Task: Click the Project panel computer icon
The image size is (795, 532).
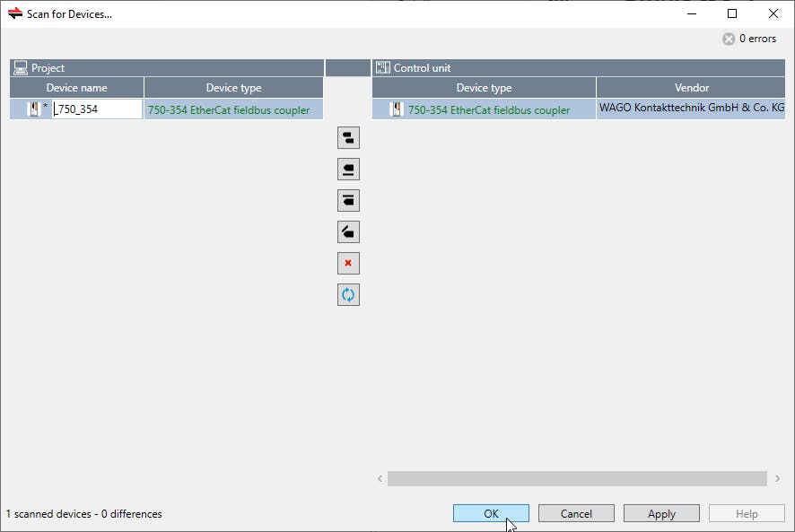Action: [x=21, y=68]
